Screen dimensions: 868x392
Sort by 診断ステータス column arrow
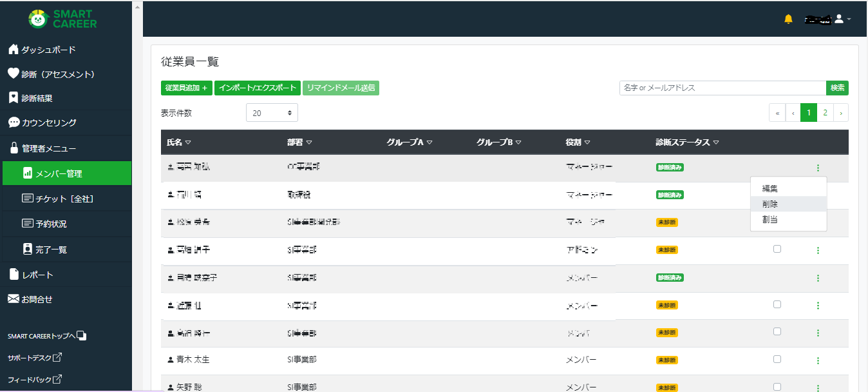click(x=716, y=142)
